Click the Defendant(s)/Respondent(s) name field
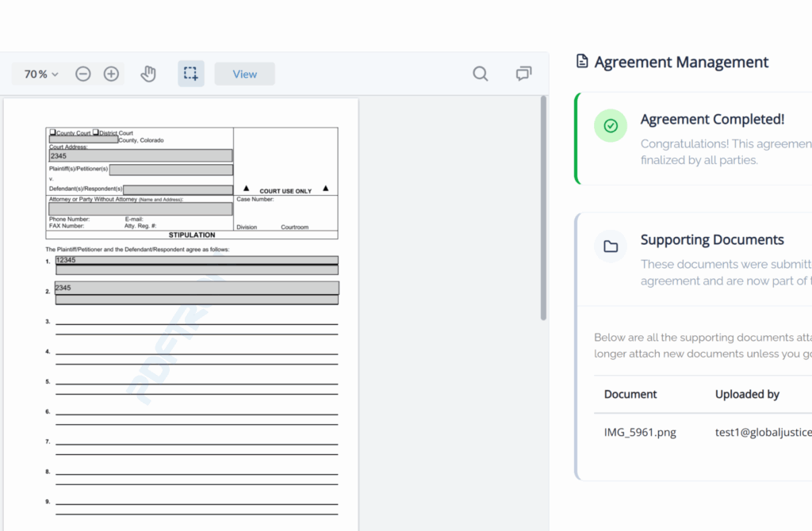 (178, 189)
